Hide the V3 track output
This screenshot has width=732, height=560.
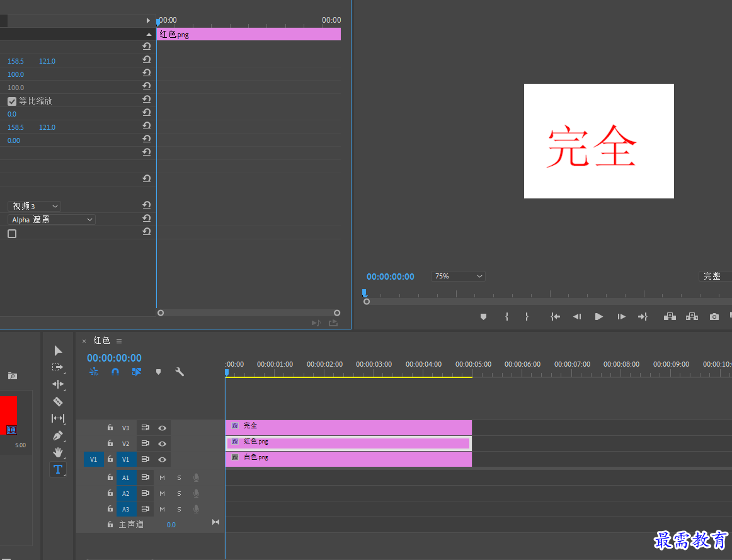[162, 428]
